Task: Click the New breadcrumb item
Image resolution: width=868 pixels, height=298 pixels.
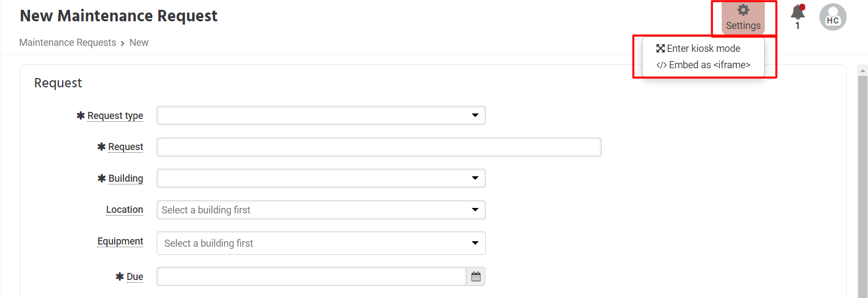Action: pyautogui.click(x=139, y=43)
